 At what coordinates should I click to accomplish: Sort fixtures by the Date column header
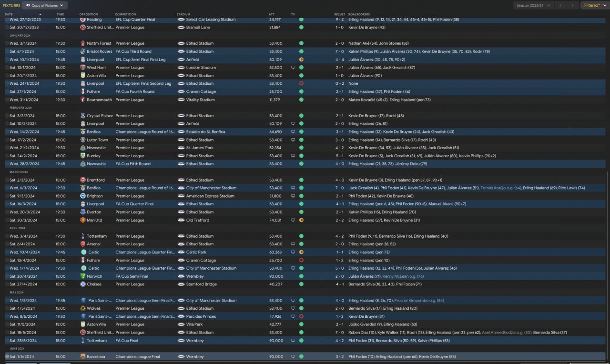point(9,14)
